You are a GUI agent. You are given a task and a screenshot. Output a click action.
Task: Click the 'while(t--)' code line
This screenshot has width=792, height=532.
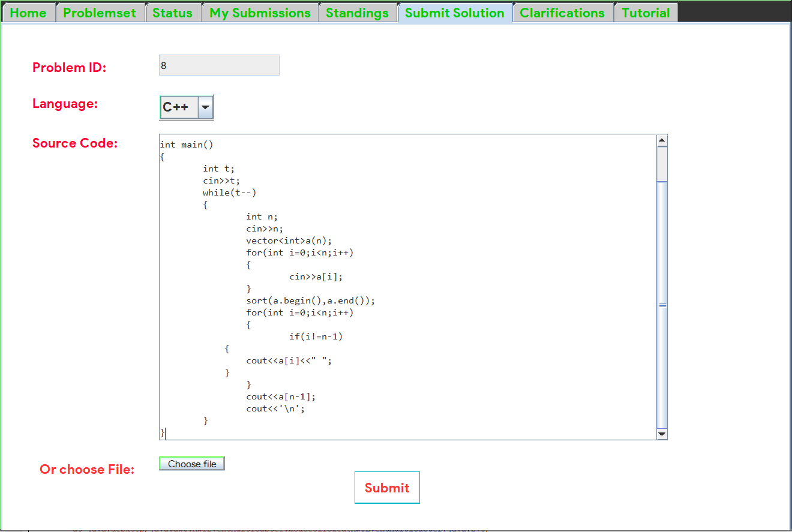coord(230,193)
